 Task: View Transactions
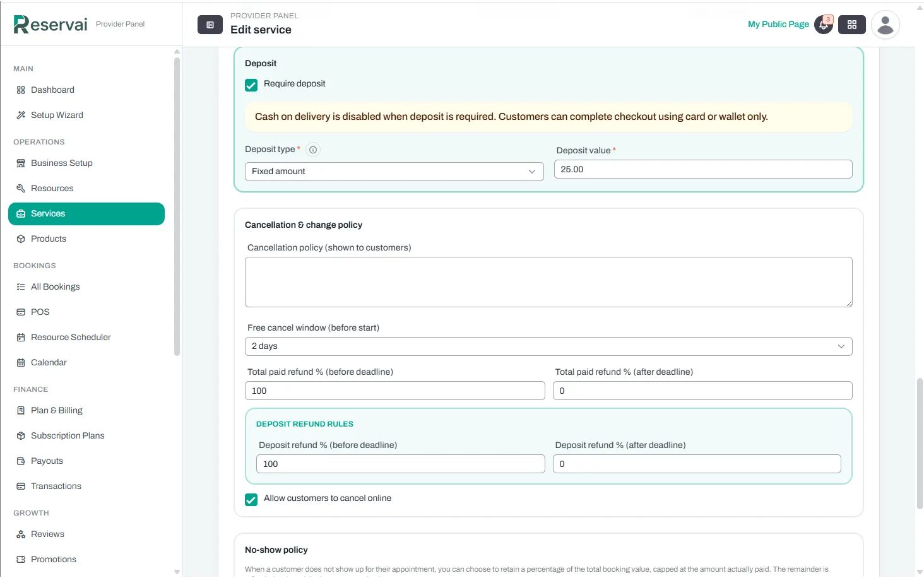click(x=86, y=487)
